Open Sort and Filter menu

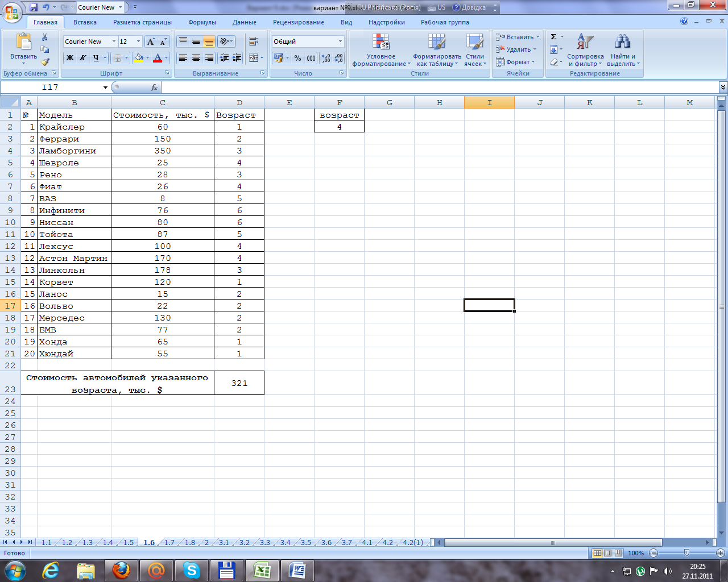click(585, 50)
